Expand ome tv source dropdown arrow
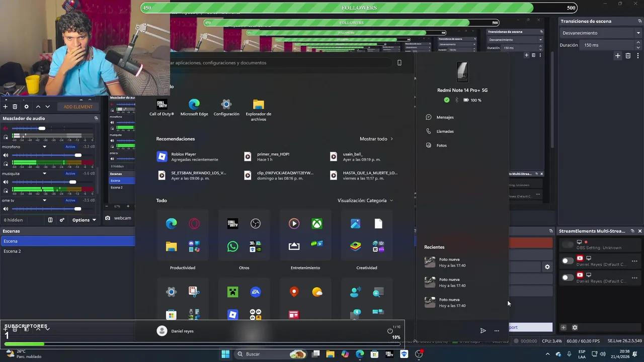The image size is (644, 362). coord(44,200)
